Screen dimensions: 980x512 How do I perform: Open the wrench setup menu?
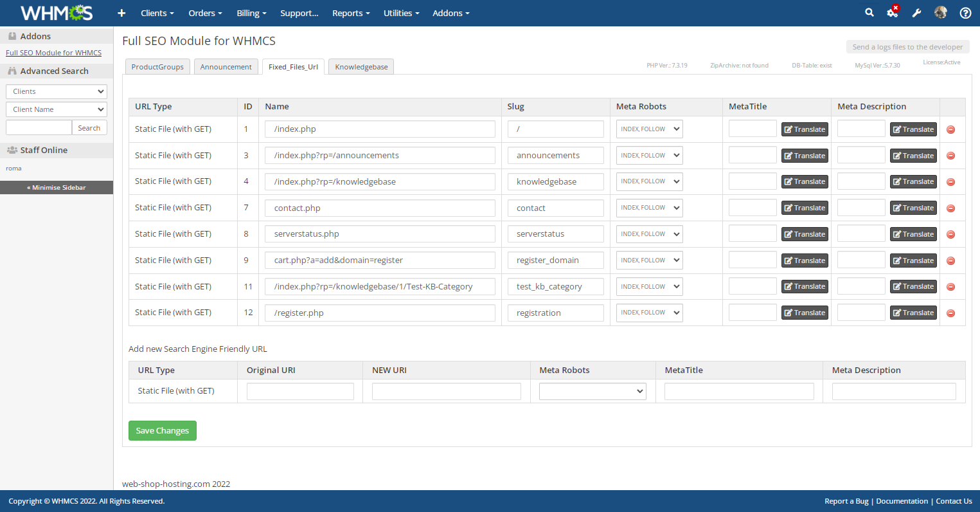[917, 13]
